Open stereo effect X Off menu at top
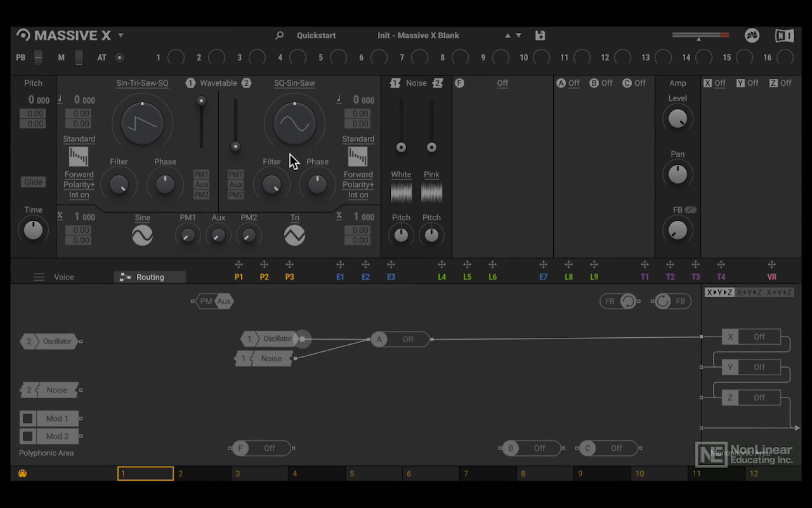Image resolution: width=812 pixels, height=508 pixels. point(719,83)
